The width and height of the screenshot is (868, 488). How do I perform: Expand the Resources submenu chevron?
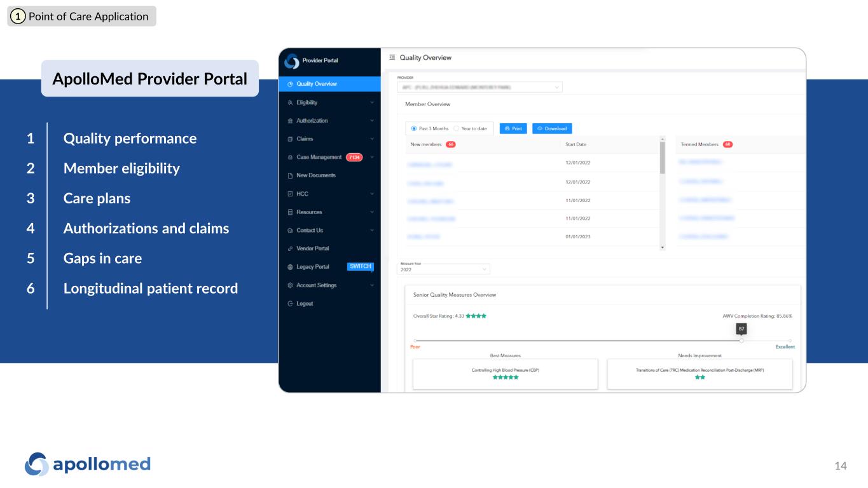point(372,212)
